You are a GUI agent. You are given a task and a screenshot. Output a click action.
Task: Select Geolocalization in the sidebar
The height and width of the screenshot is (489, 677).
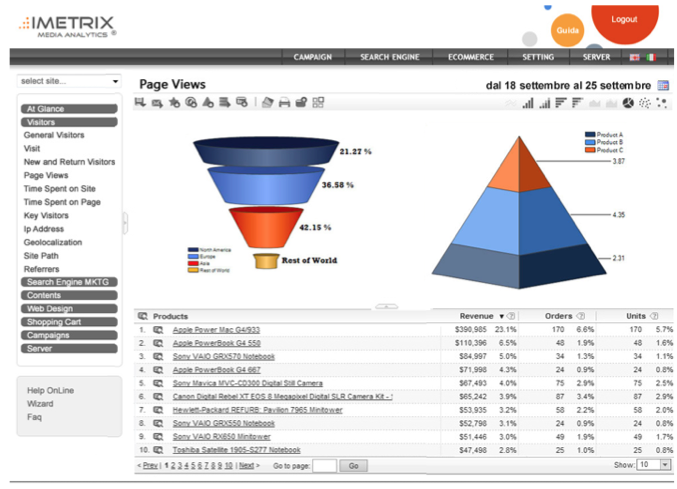coord(53,243)
